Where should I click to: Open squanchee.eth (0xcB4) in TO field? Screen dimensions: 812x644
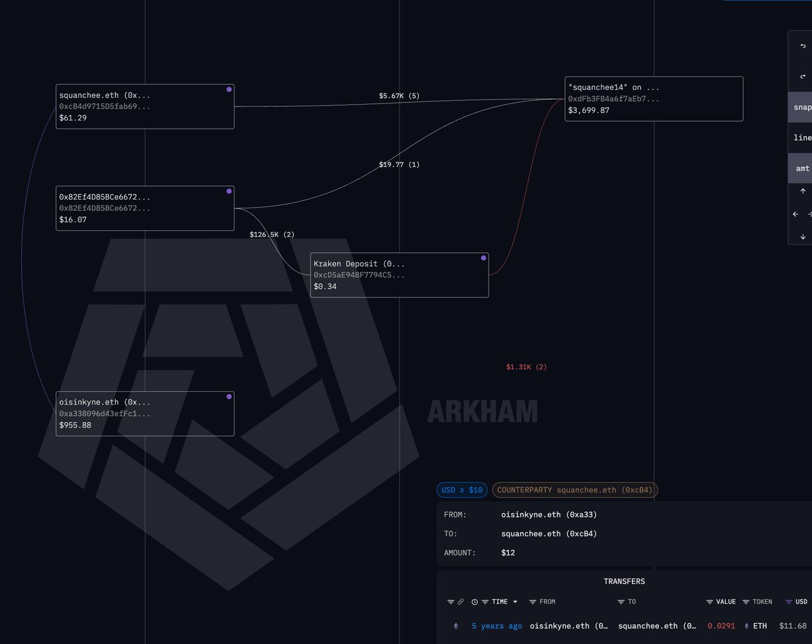point(549,534)
